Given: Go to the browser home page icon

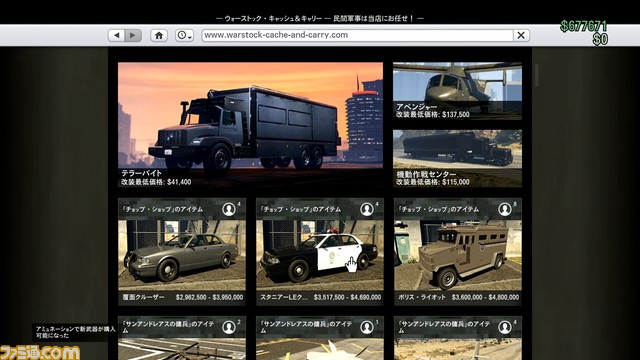Looking at the screenshot, I should coord(159,36).
